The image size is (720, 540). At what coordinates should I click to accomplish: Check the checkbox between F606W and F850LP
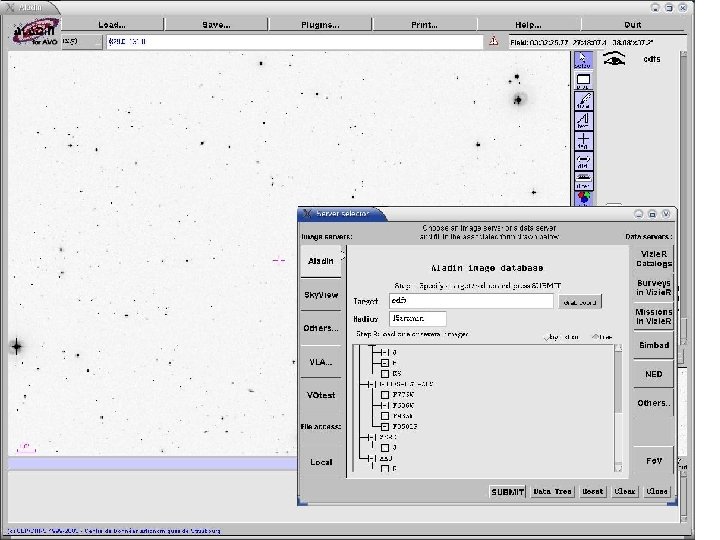385,416
